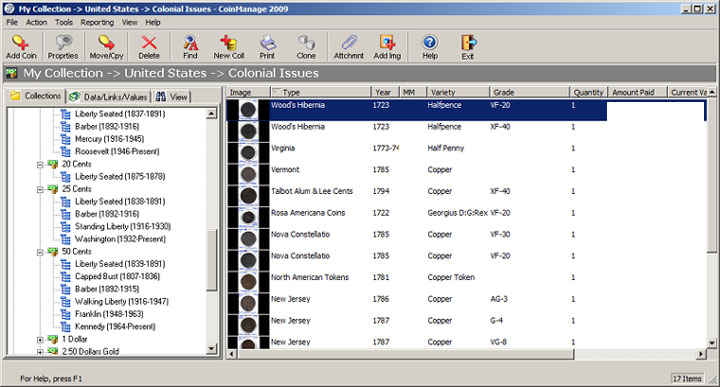The height and width of the screenshot is (387, 720).
Task: Expand the 2.50 Dollars Gold node
Action: click(40, 352)
